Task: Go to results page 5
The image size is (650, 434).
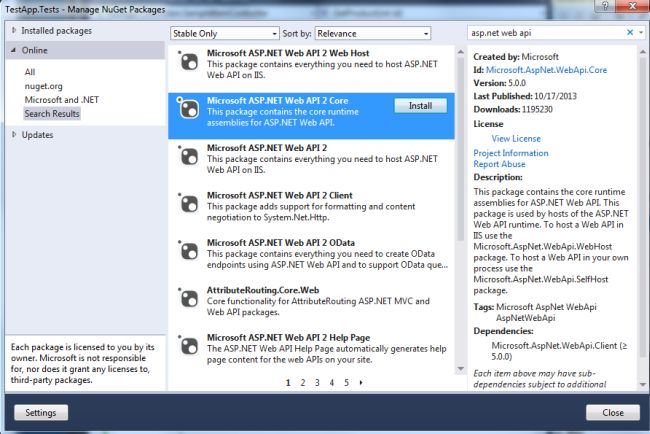Action: (x=346, y=383)
